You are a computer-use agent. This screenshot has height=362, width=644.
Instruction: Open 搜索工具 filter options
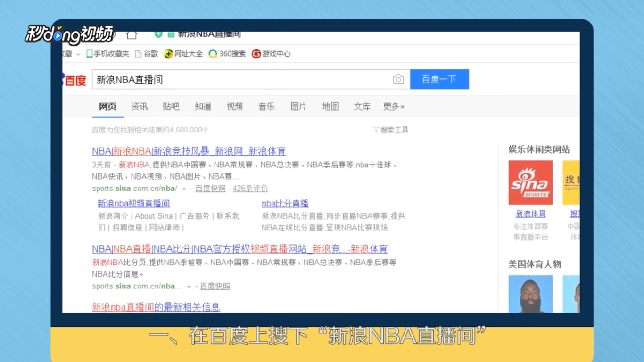391,130
